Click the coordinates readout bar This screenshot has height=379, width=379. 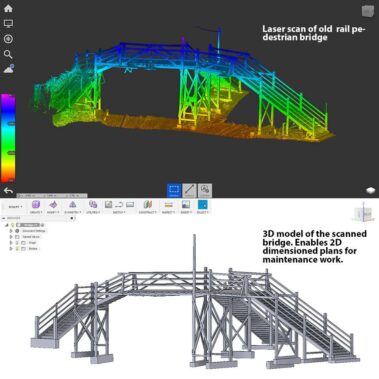[x=52, y=195]
